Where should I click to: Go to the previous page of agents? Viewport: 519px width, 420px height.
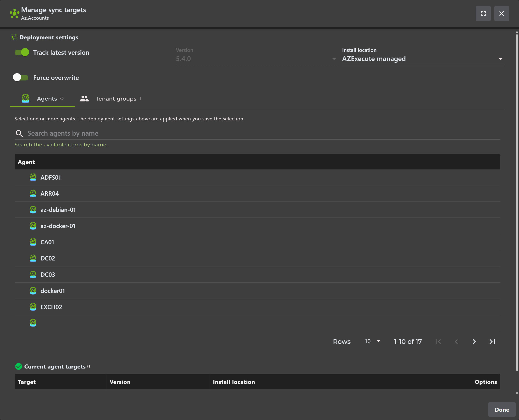coord(456,341)
